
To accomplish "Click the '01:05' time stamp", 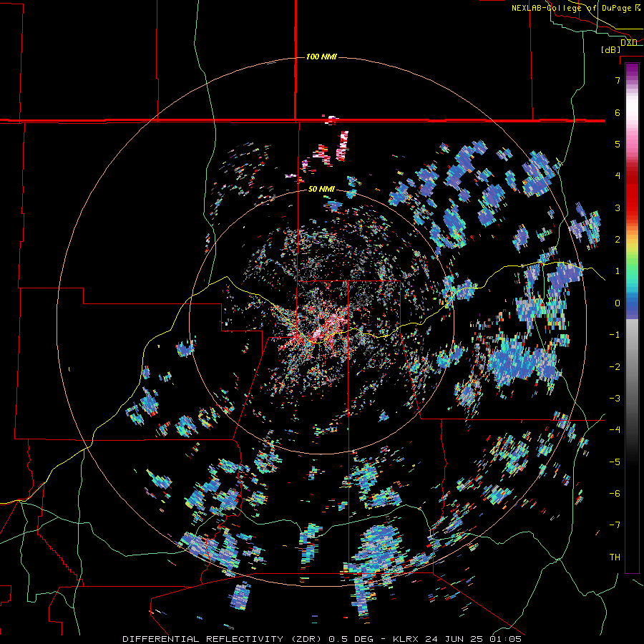I will point(506,639).
